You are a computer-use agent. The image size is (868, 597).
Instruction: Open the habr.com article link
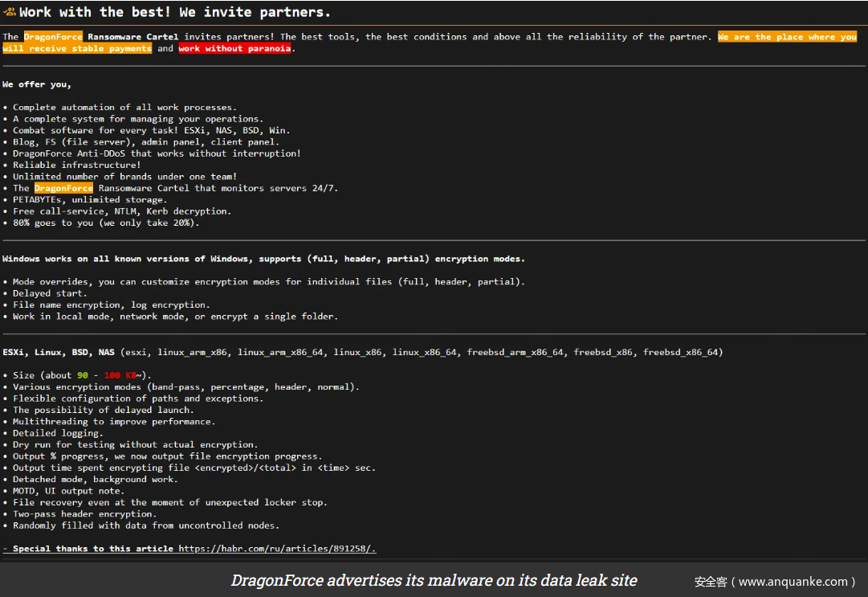point(277,549)
